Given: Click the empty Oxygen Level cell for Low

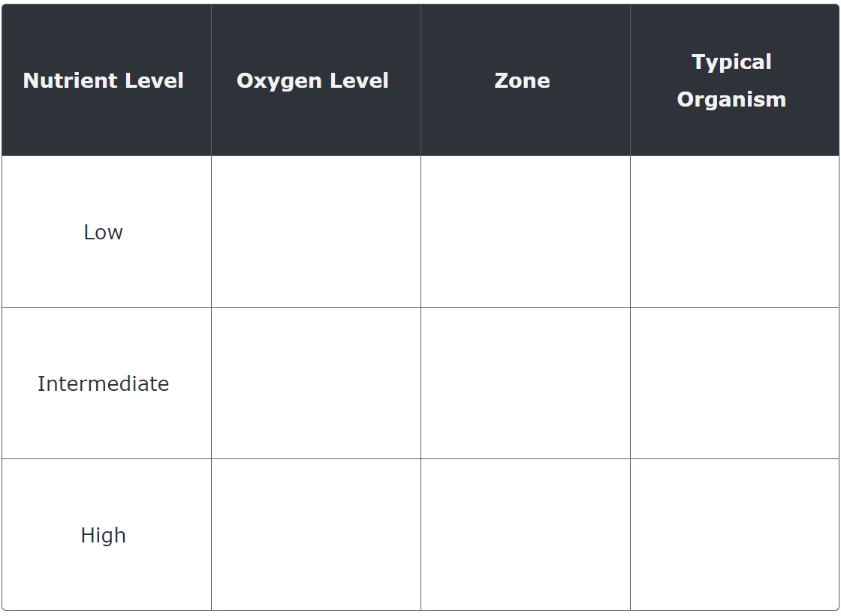Looking at the screenshot, I should (315, 232).
